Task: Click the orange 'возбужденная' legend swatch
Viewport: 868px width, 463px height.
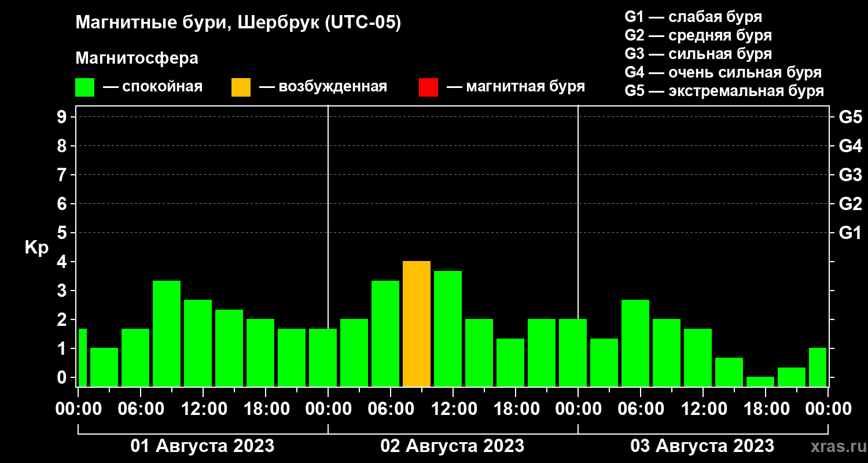Action: tap(241, 87)
